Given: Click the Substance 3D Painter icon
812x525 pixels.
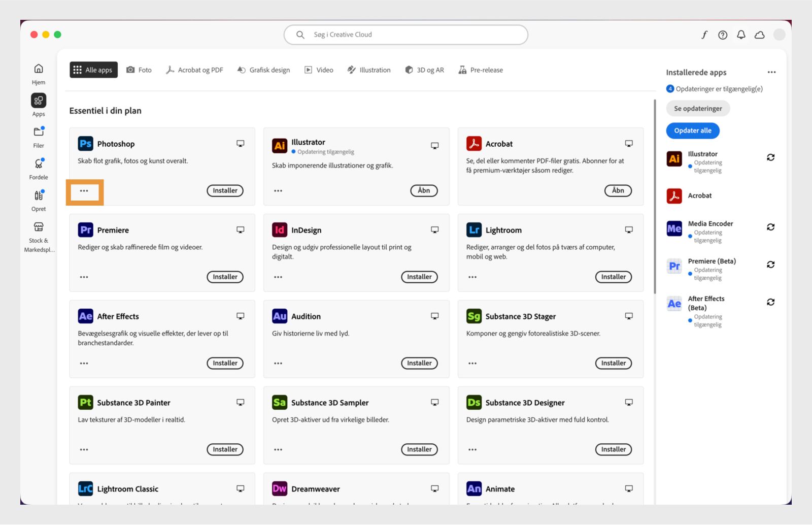Looking at the screenshot, I should coord(85,403).
